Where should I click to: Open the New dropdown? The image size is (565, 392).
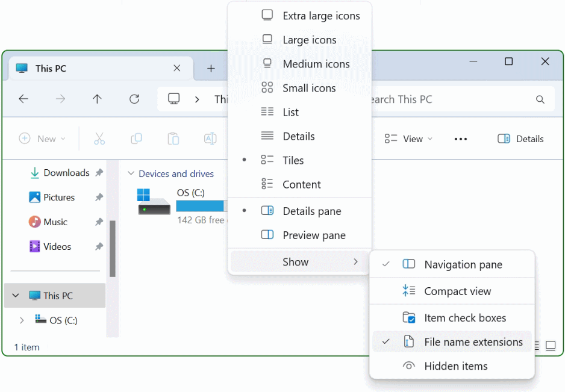(x=43, y=138)
